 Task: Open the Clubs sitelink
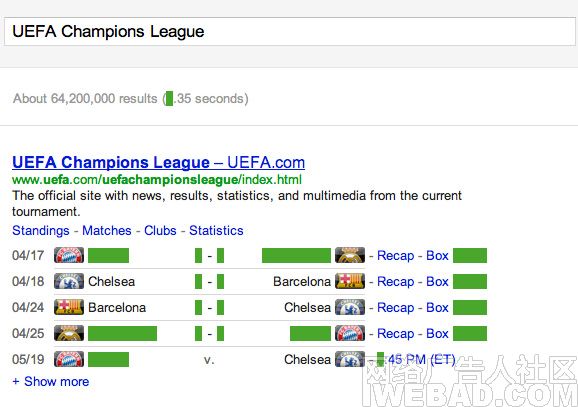coord(160,230)
